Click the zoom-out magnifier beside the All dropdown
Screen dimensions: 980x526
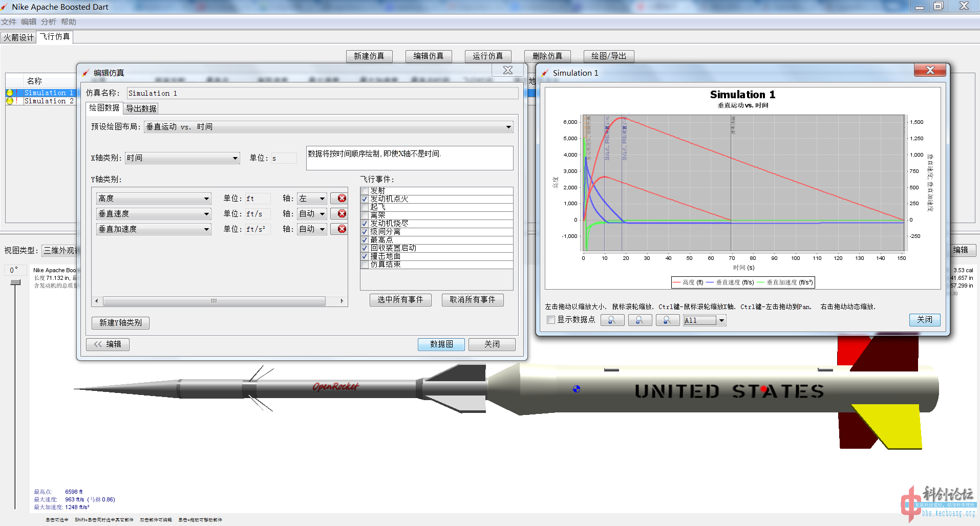668,320
